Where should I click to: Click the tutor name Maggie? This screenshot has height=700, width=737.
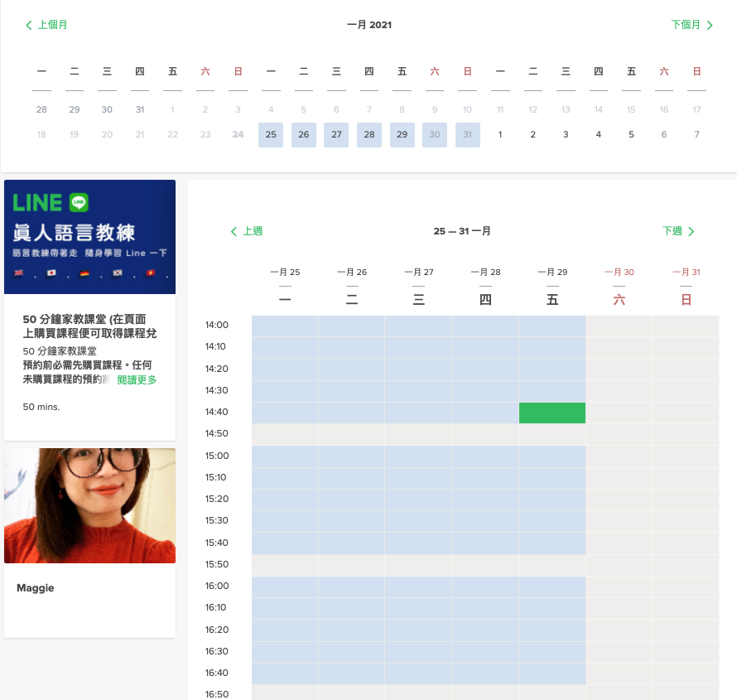click(35, 587)
